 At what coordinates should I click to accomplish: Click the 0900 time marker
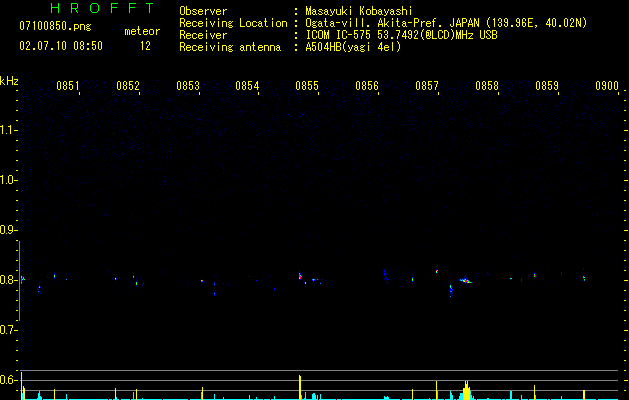(x=607, y=86)
